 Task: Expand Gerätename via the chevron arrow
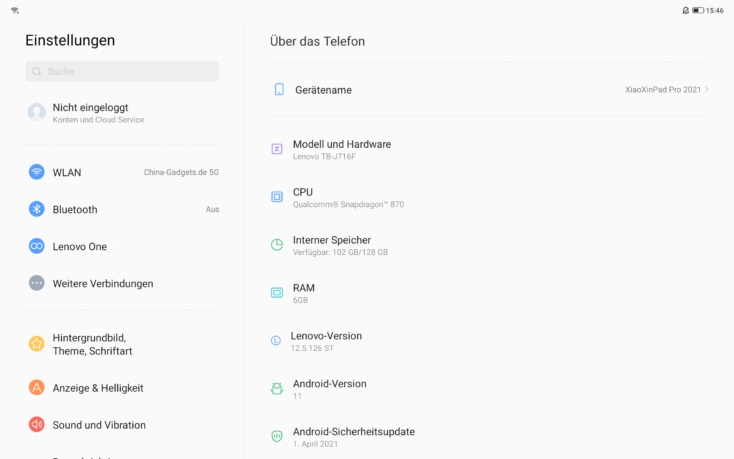coord(706,89)
